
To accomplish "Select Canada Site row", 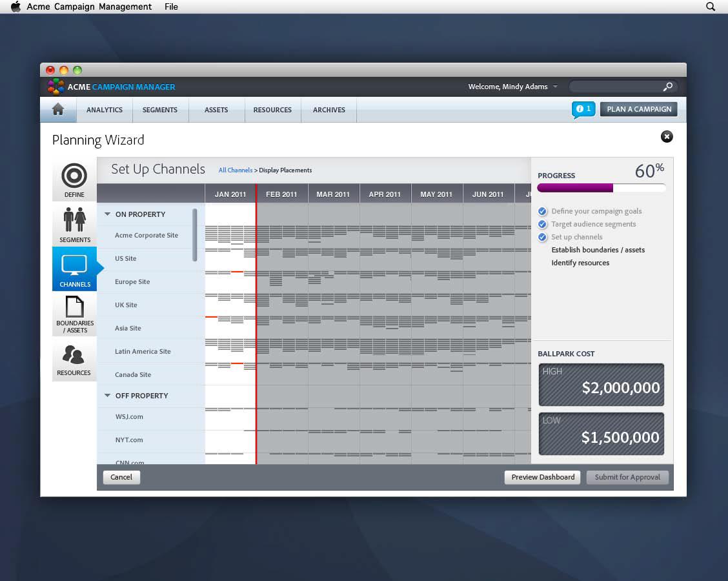I will (151, 374).
